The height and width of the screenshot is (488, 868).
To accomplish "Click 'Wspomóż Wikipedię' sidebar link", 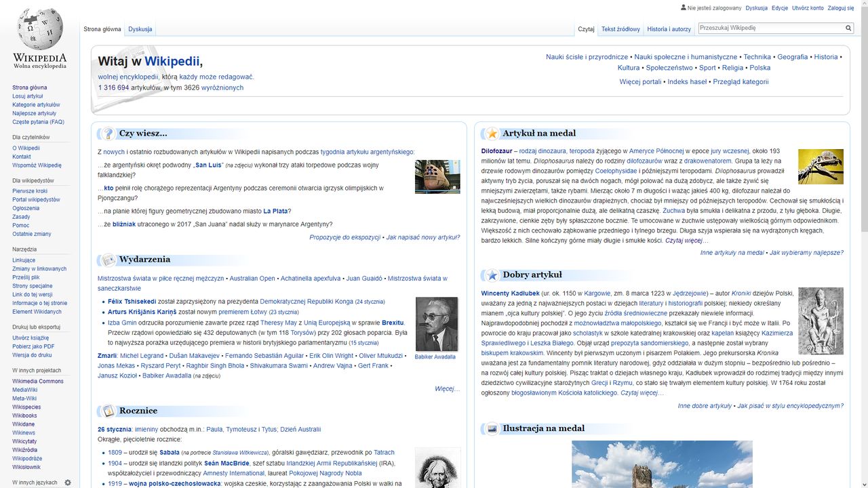I will click(x=37, y=165).
